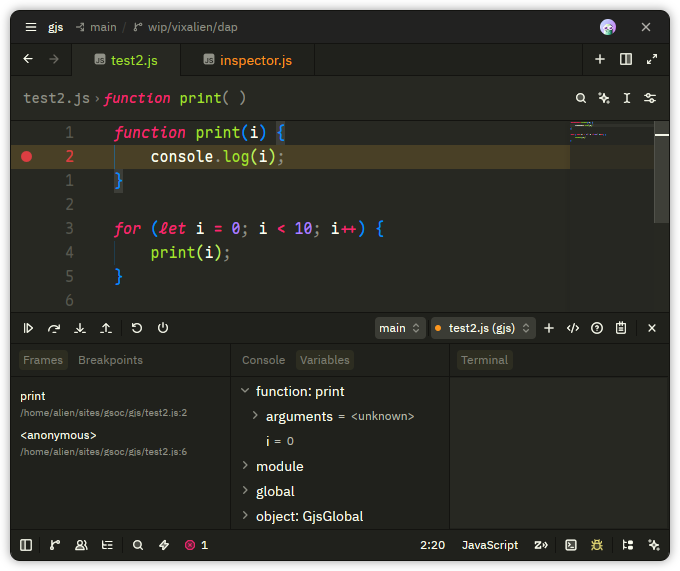Toggle the left dock panel in status bar

(26, 545)
